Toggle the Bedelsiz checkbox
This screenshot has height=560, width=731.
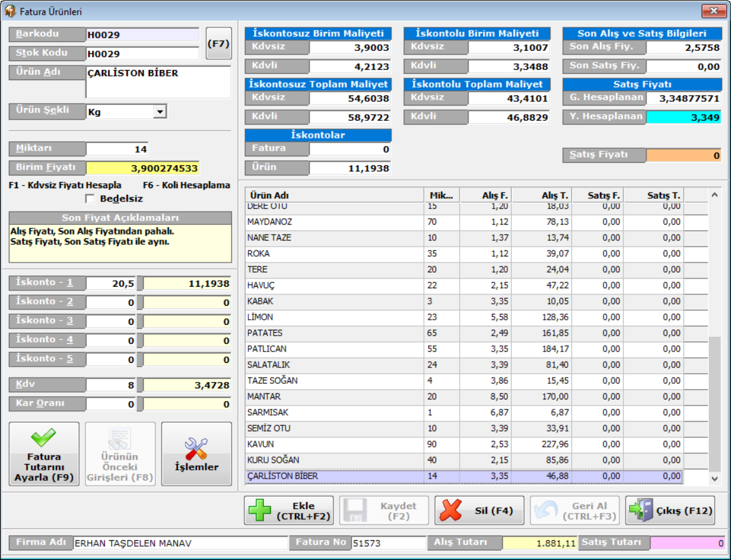click(x=90, y=199)
